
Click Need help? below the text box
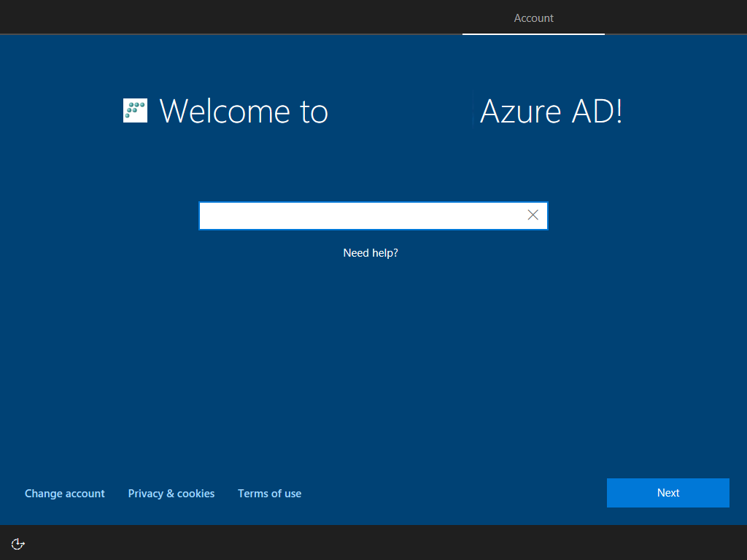371,252
